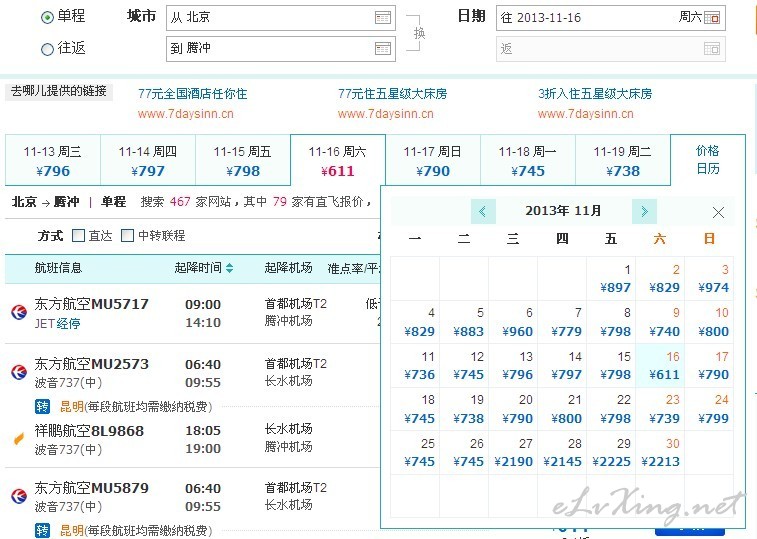The height and width of the screenshot is (539, 757).
Task: Open the 77元住五星级大床房 ad link
Action: tap(393, 94)
